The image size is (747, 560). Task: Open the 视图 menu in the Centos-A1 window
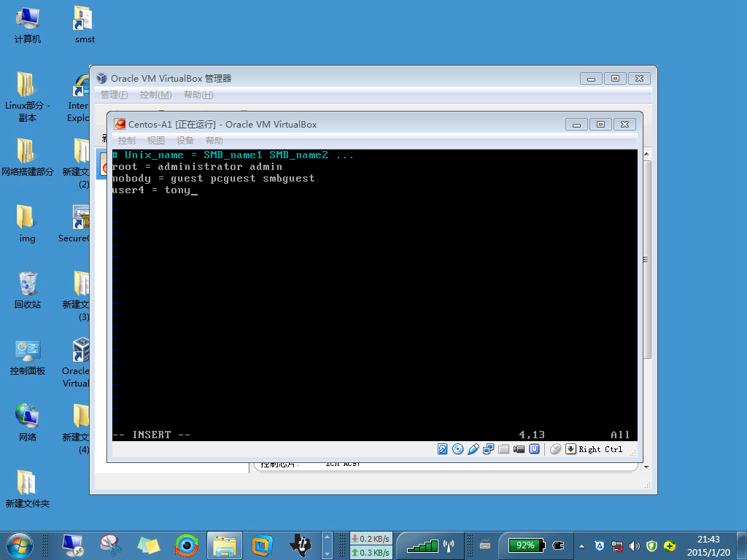tap(156, 141)
